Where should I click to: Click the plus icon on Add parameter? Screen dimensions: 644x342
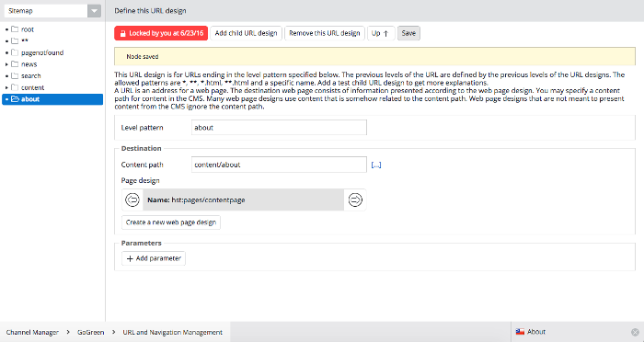point(130,258)
